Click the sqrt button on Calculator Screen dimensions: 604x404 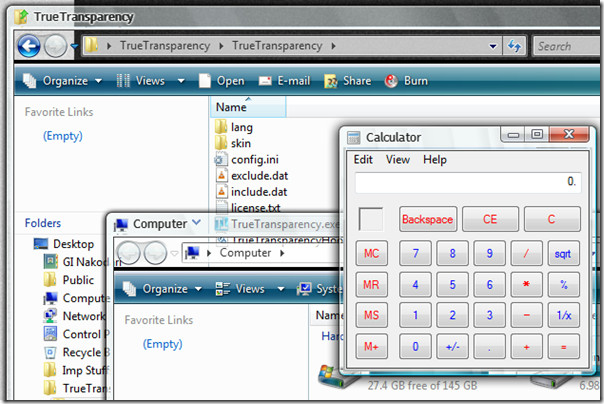pyautogui.click(x=563, y=253)
